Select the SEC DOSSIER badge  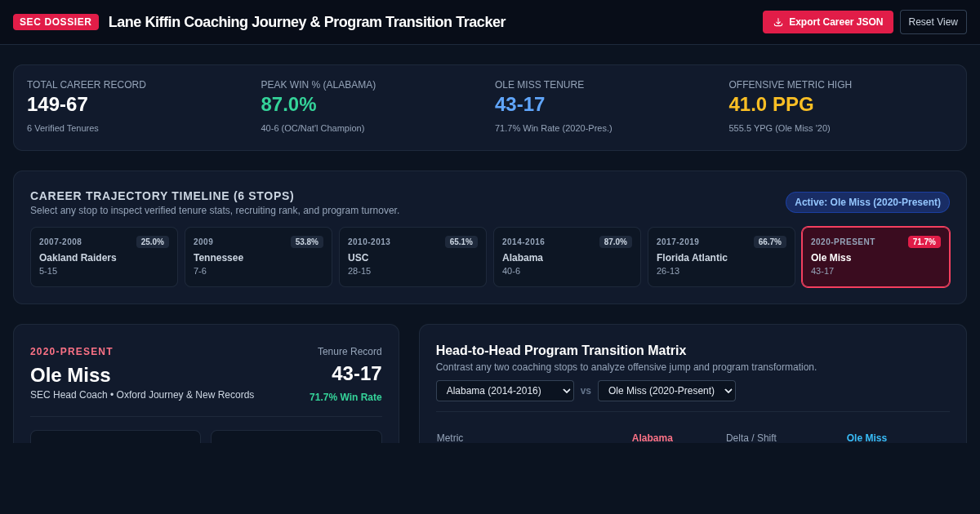[x=56, y=22]
